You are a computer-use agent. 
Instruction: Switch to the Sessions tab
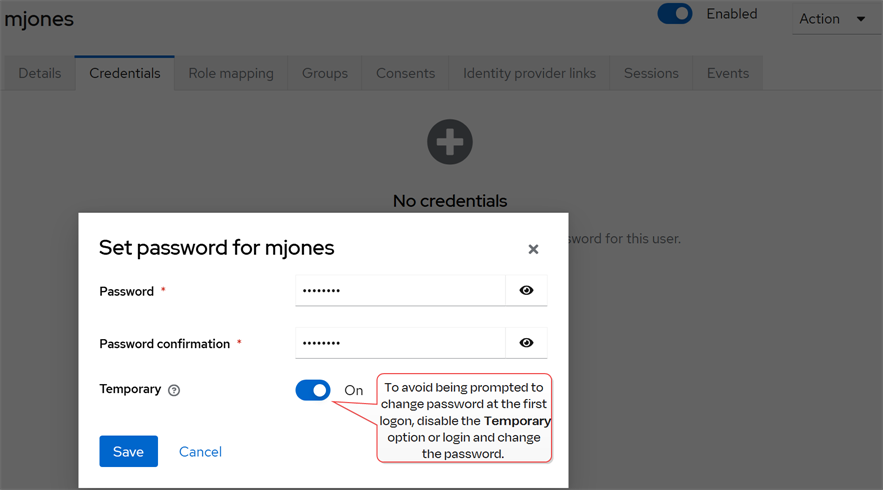click(651, 73)
